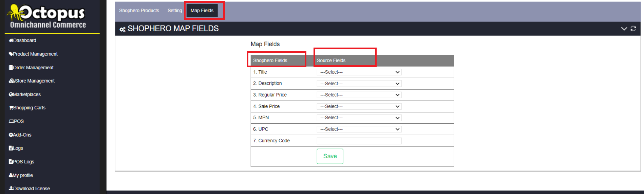
Task: Click the '5. MPN' row label
Action: pyautogui.click(x=261, y=118)
